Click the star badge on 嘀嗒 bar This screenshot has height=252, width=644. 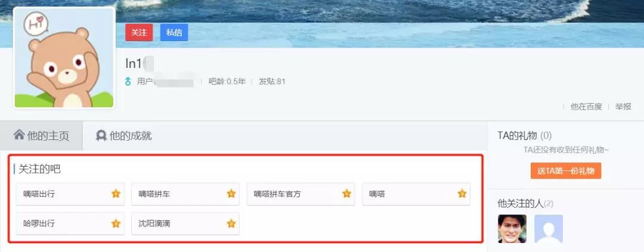pos(462,194)
